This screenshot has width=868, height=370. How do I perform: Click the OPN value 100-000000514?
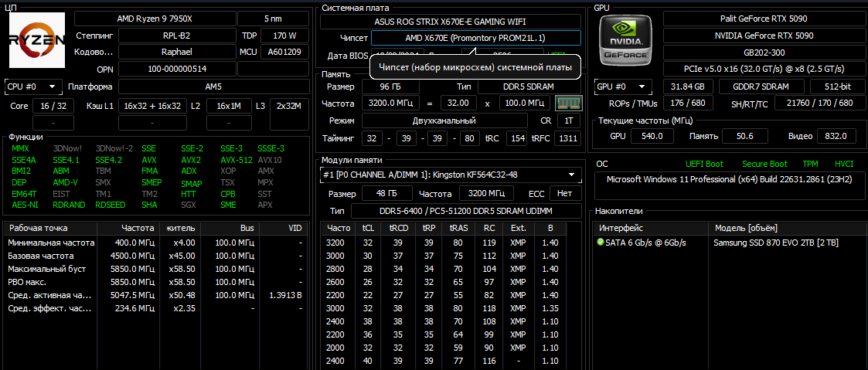point(177,69)
